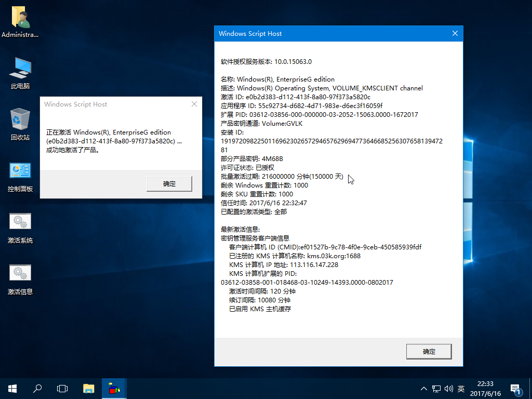This screenshot has height=399, width=532.
Task: Click the line 软件授权服务版本: 10.0.15063.0
Action: (267, 62)
